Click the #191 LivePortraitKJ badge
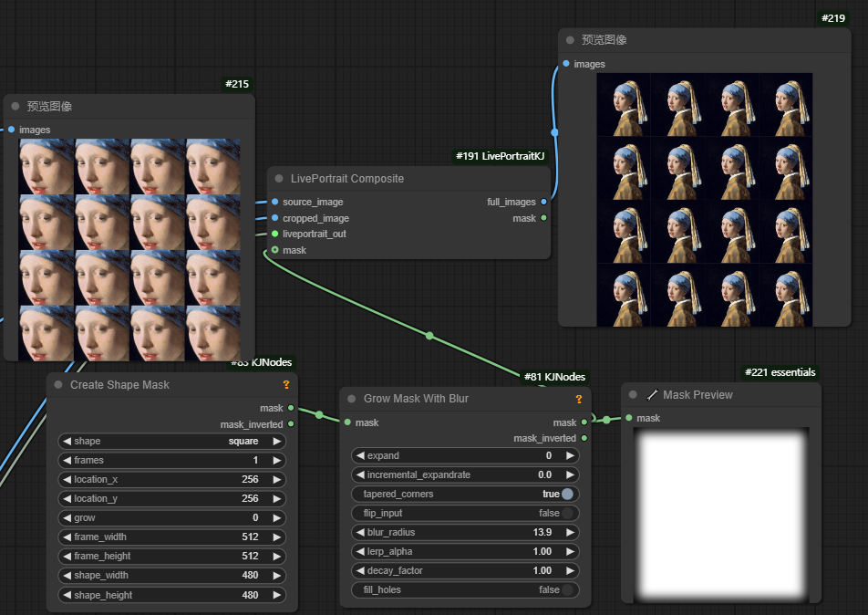The height and width of the screenshot is (615, 868). coord(501,156)
